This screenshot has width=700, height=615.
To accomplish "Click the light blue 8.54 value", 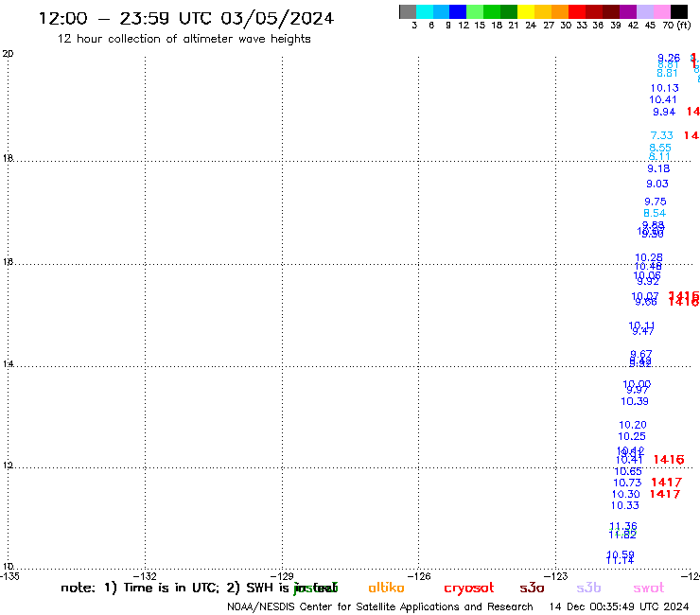I will 655,213.
